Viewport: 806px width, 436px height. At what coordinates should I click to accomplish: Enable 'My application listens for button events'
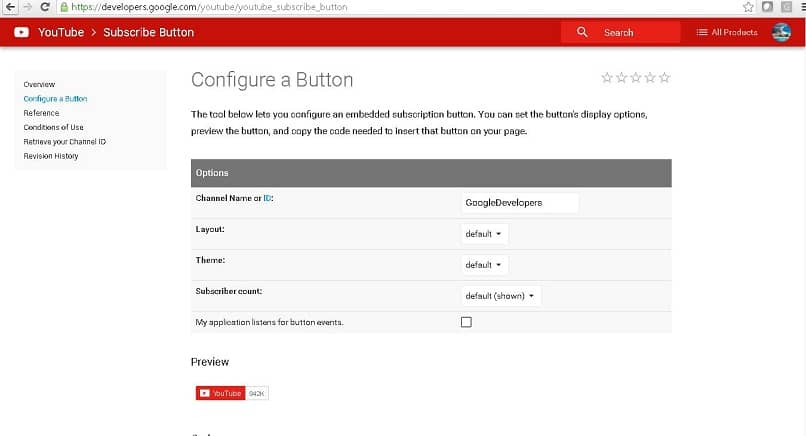[x=466, y=322]
